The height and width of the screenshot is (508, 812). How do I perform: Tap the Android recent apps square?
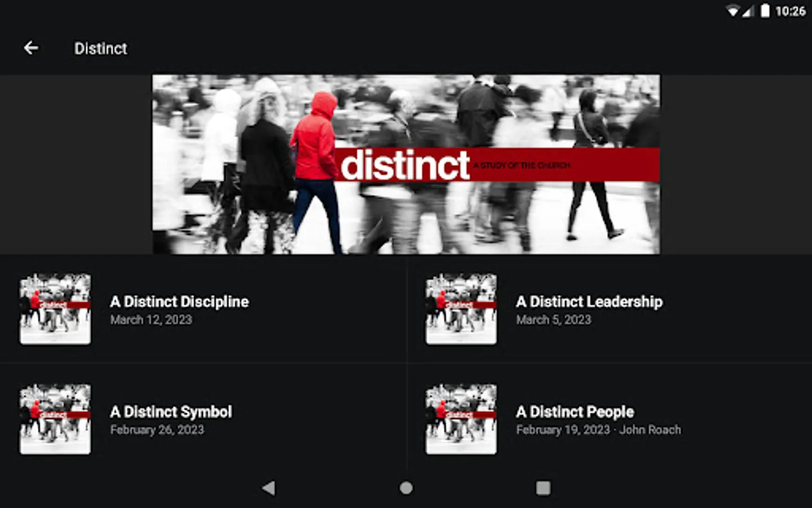pos(543,488)
